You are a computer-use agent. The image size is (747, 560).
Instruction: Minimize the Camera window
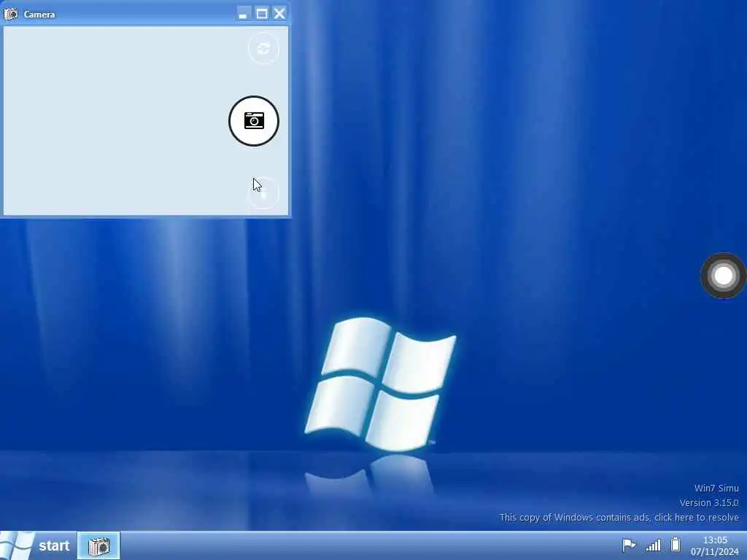pos(244,14)
